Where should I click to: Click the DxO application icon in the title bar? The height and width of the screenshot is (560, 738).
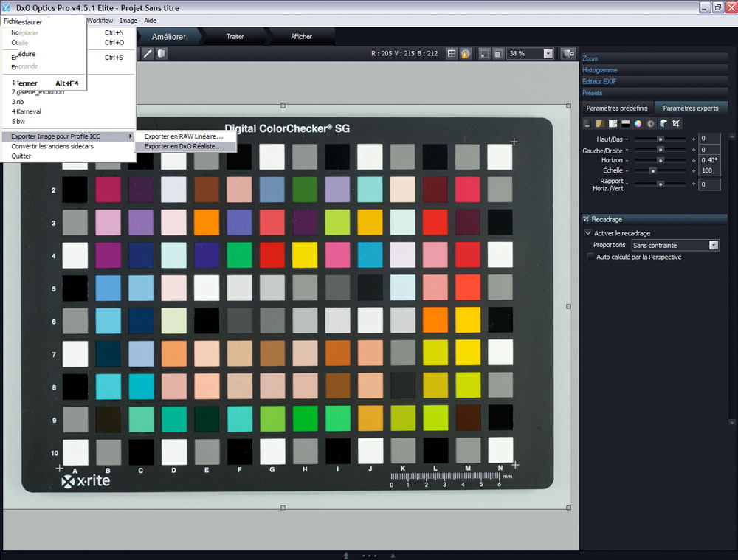(6, 7)
